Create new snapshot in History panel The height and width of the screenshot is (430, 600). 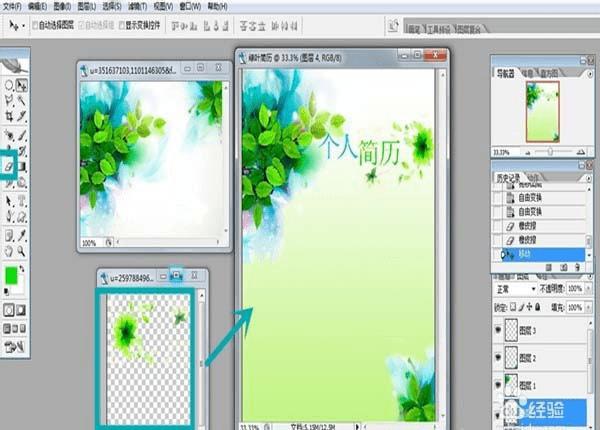pyautogui.click(x=563, y=267)
